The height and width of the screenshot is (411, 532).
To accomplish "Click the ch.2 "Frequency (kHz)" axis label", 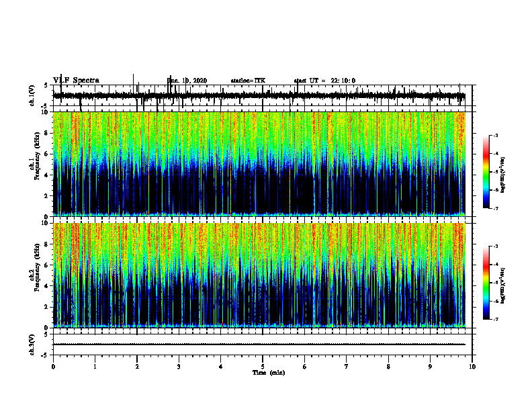I will [37, 267].
